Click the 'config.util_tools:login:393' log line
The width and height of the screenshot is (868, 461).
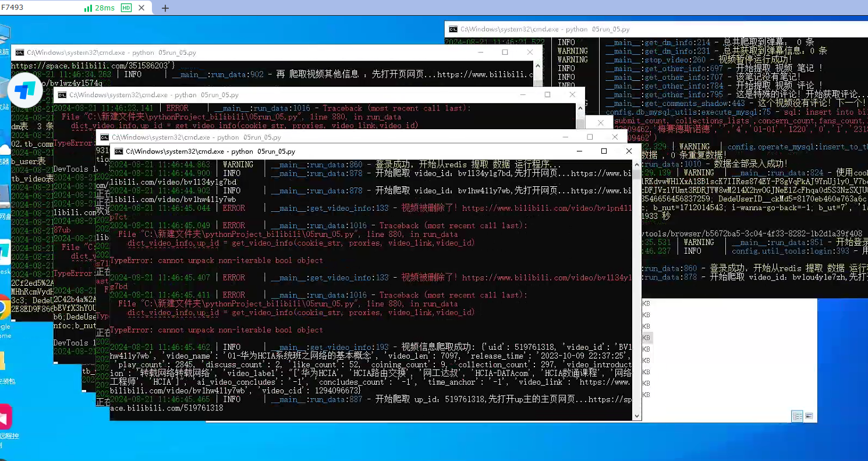tap(754, 251)
